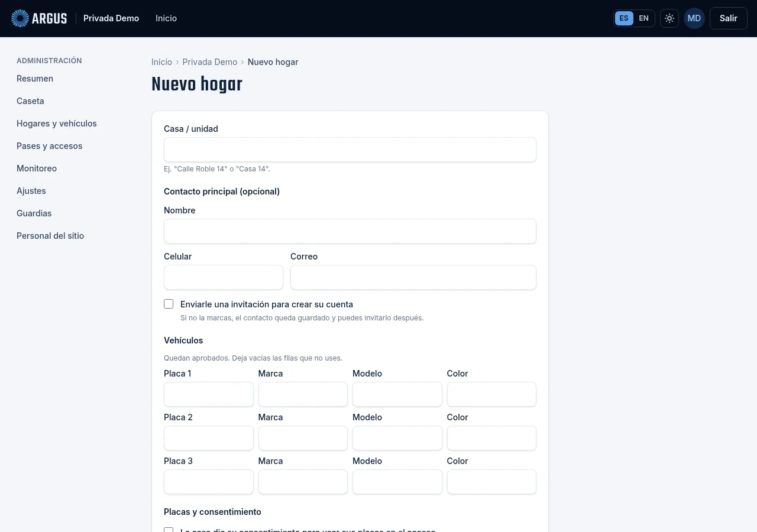Go to Resumen in the sidebar

pyautogui.click(x=35, y=79)
